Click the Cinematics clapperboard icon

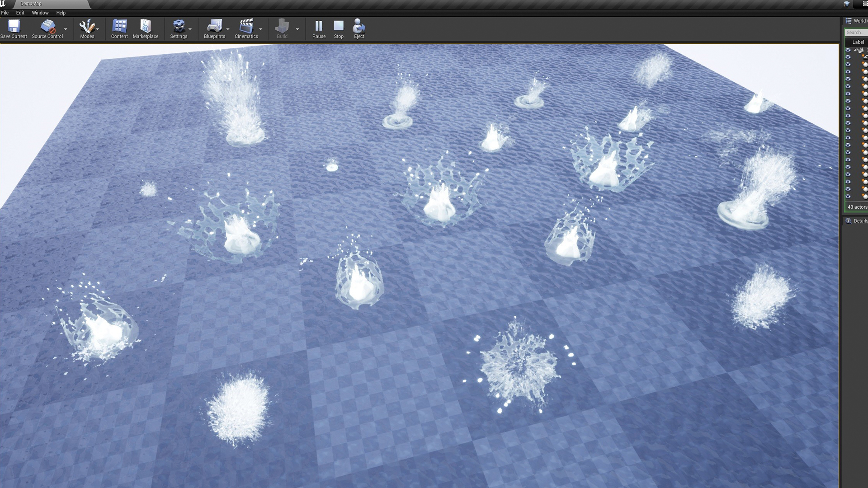[246, 26]
